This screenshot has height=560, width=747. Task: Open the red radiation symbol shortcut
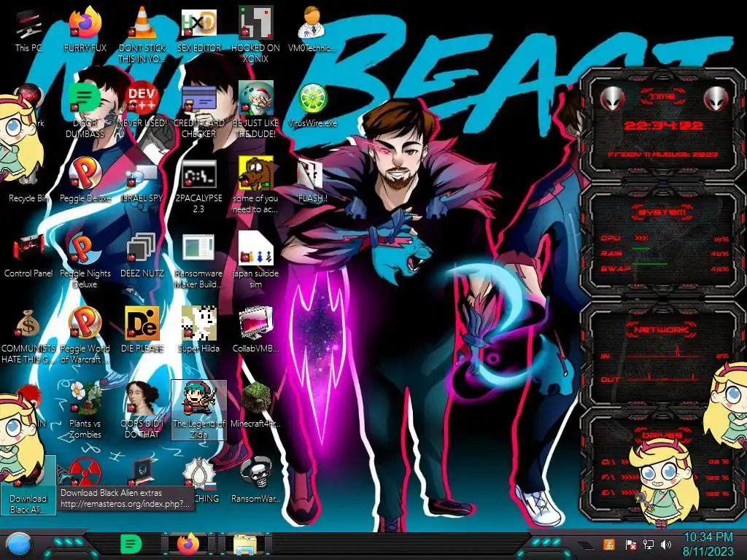(85, 472)
